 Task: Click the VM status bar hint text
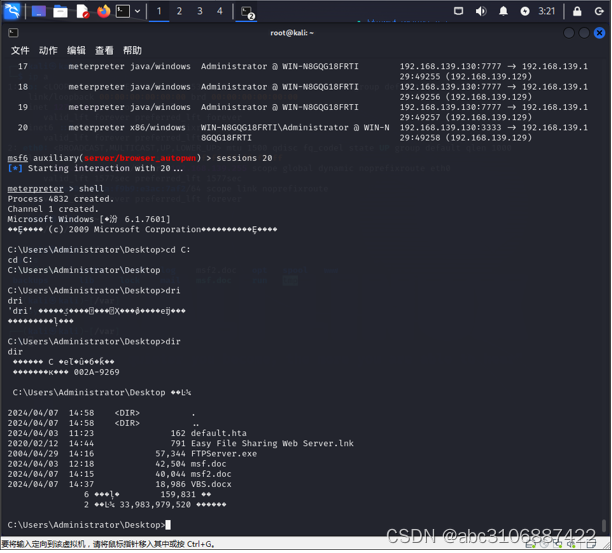pos(108,544)
